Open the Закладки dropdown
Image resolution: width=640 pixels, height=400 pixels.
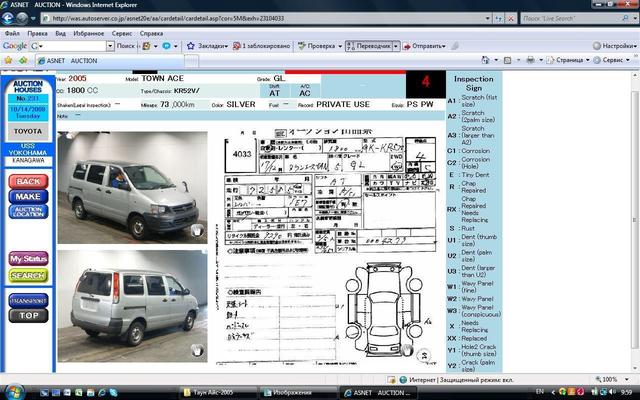click(x=213, y=46)
